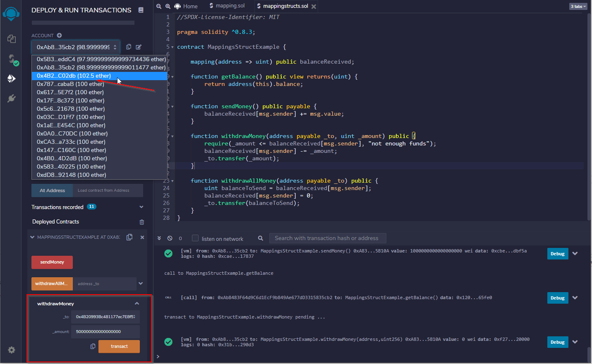Clear the terminal console
Screen dimensions: 592x364
click(x=170, y=238)
